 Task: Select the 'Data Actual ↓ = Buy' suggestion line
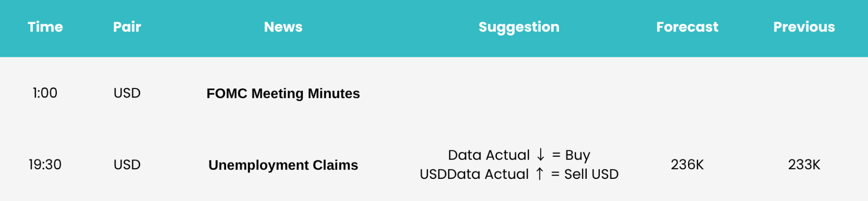point(519,155)
